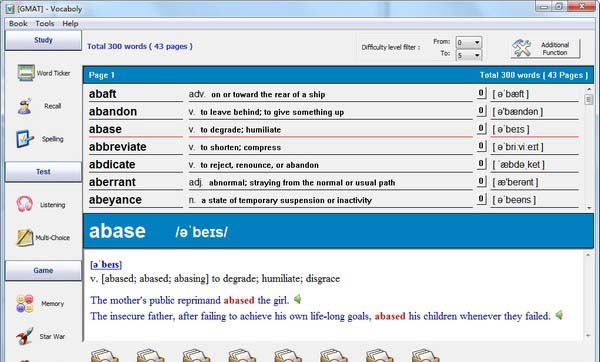The image size is (600, 362).
Task: Click the abase phonetic pronunciation link
Action: (106, 264)
